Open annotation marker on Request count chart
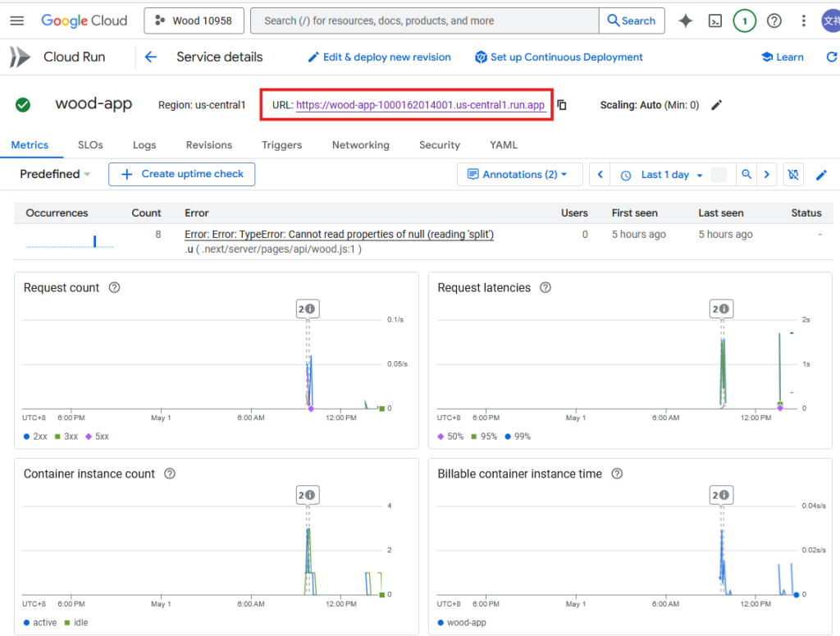This screenshot has height=636, width=840. tap(308, 309)
